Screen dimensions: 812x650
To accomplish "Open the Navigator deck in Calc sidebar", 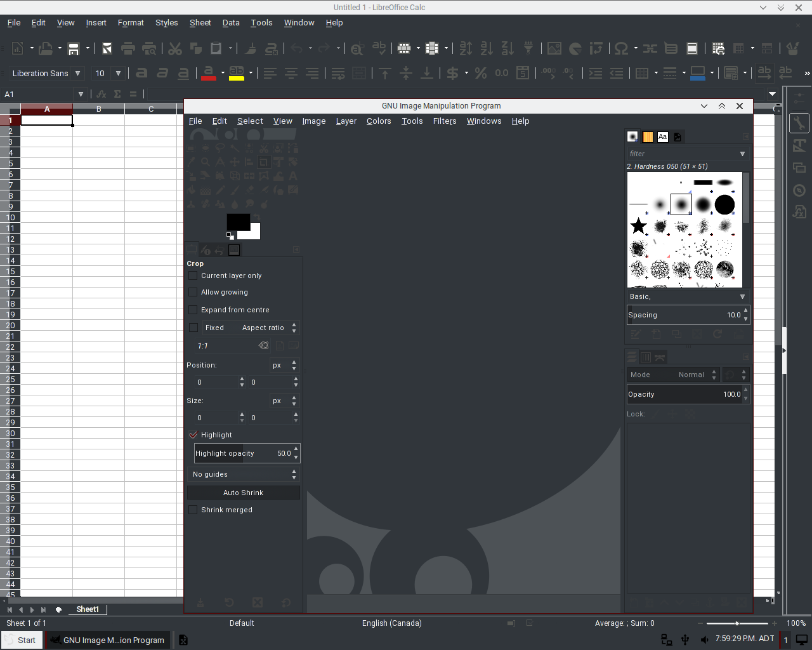I will click(x=799, y=190).
